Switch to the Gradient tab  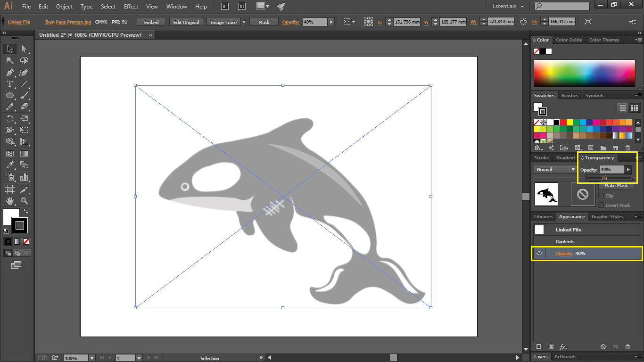pos(565,158)
